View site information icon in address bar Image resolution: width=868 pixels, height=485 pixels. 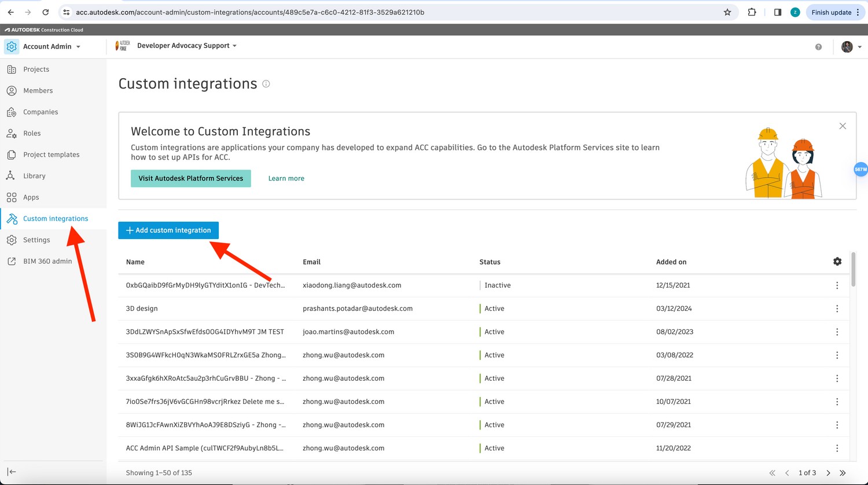point(66,12)
